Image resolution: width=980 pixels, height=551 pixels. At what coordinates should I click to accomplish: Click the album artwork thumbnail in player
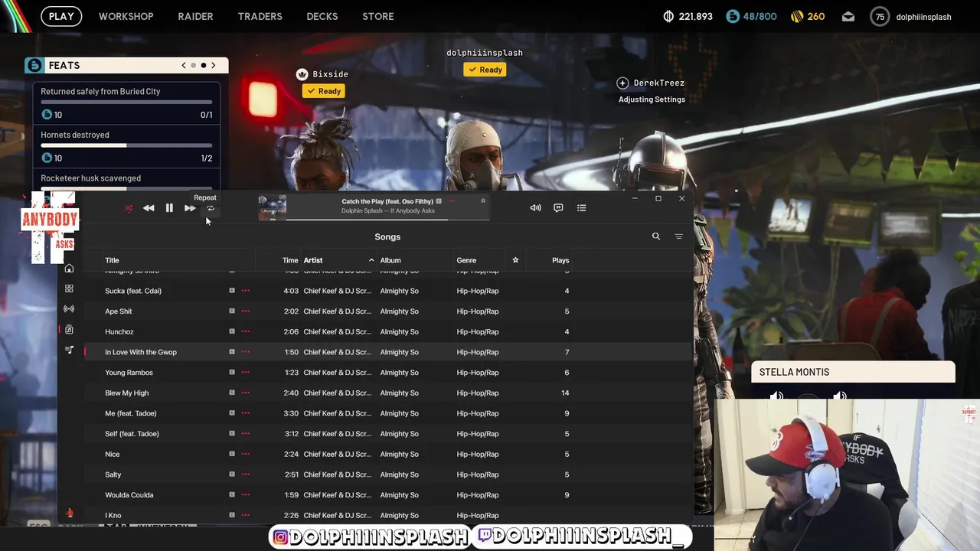click(x=272, y=207)
